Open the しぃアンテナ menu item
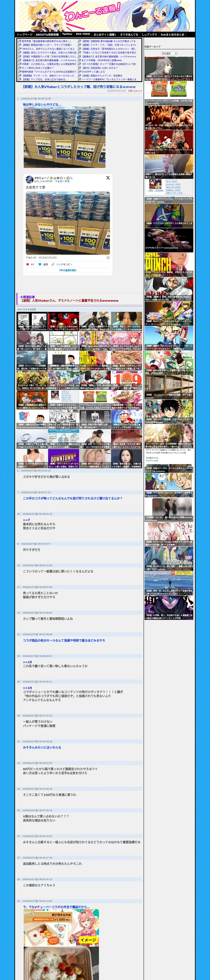The height and width of the screenshot is (980, 210). coord(149,34)
